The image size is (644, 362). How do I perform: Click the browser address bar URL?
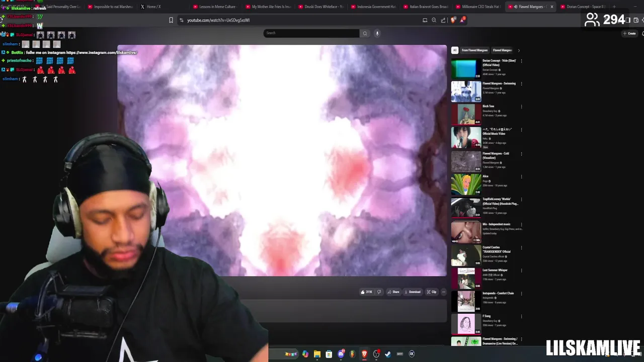218,20
